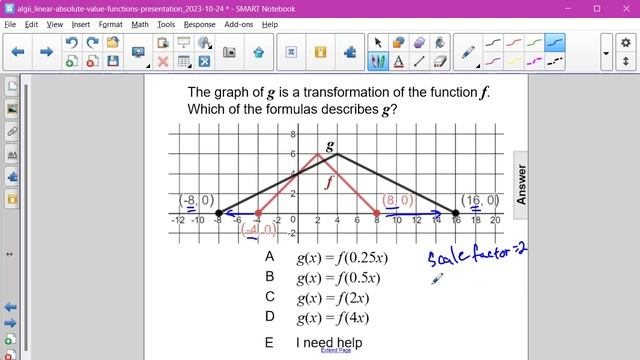The height and width of the screenshot is (360, 640).
Task: Move toolbar with the up-down arrow icon
Action: [x=625, y=62]
